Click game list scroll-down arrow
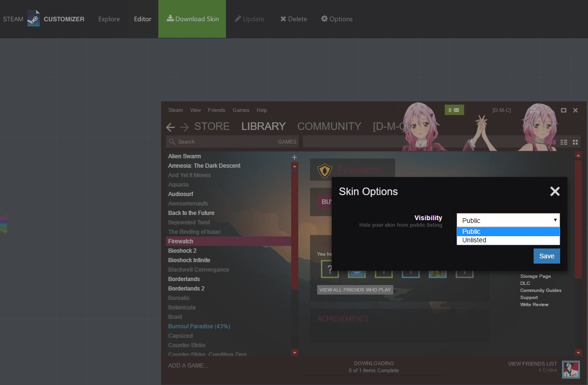The height and width of the screenshot is (385, 588). coord(295,352)
